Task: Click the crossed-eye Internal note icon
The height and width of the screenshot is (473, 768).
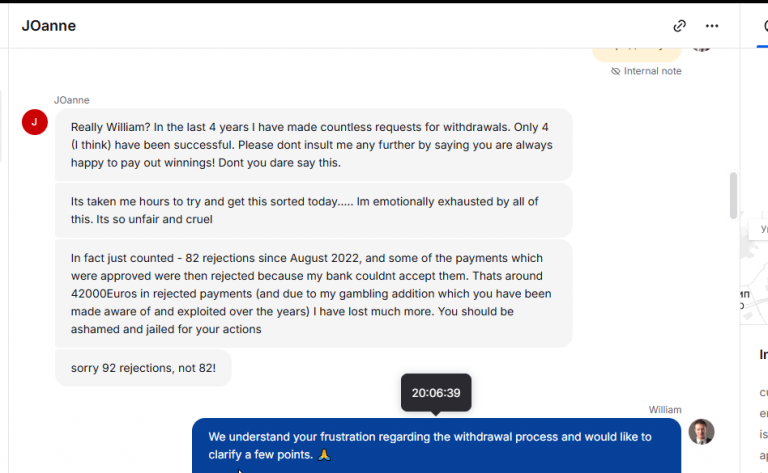Action: tap(615, 71)
